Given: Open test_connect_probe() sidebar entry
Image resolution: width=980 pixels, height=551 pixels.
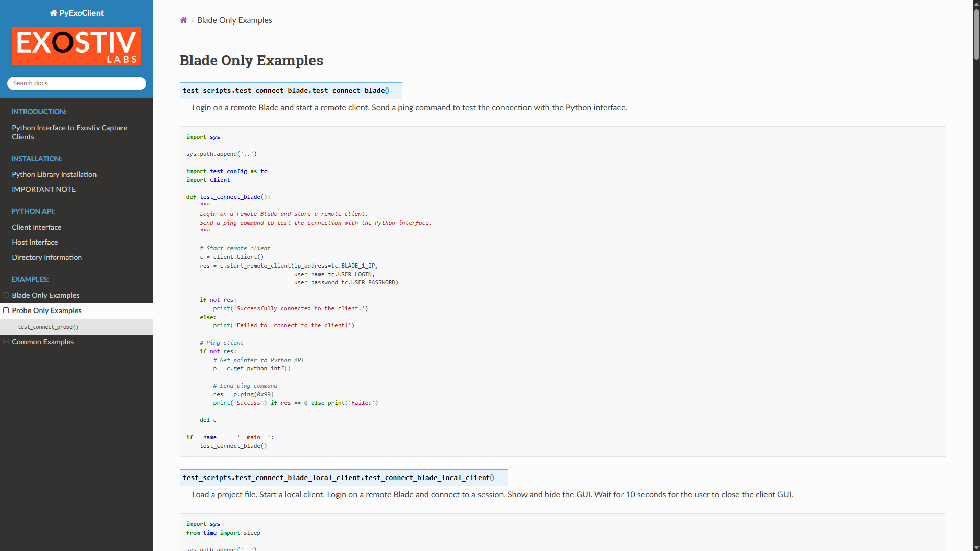Looking at the screenshot, I should [x=48, y=327].
